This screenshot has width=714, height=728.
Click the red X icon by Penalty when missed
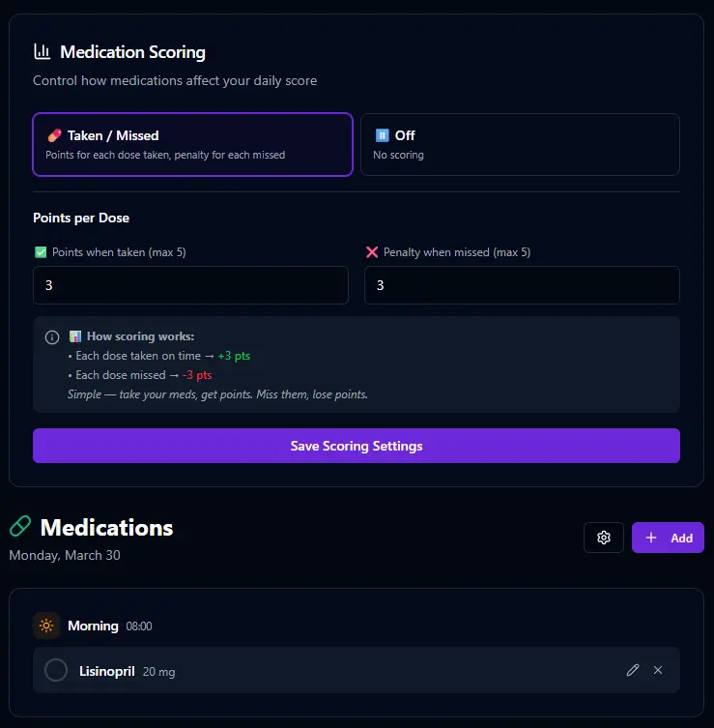(x=372, y=252)
